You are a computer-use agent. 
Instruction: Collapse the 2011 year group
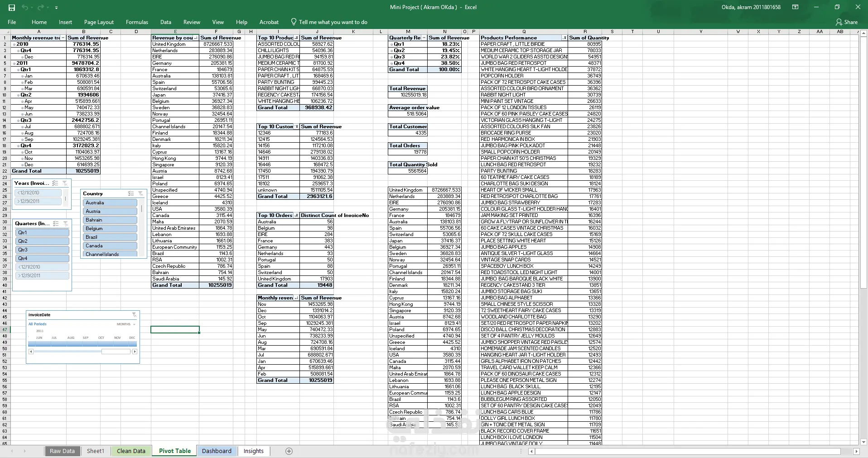coord(14,63)
